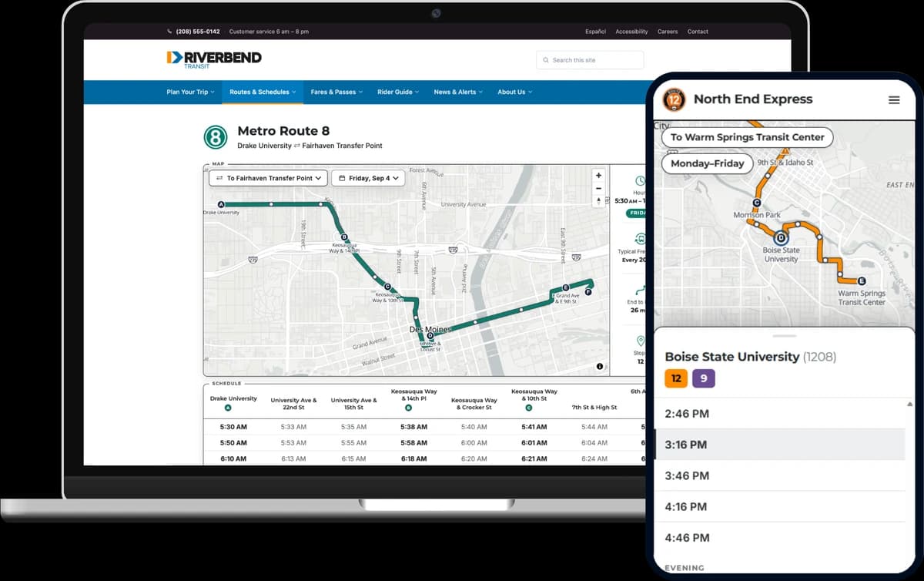The image size is (924, 581).
Task: Click the bottom sheet drag handle on phone
Action: coord(784,336)
